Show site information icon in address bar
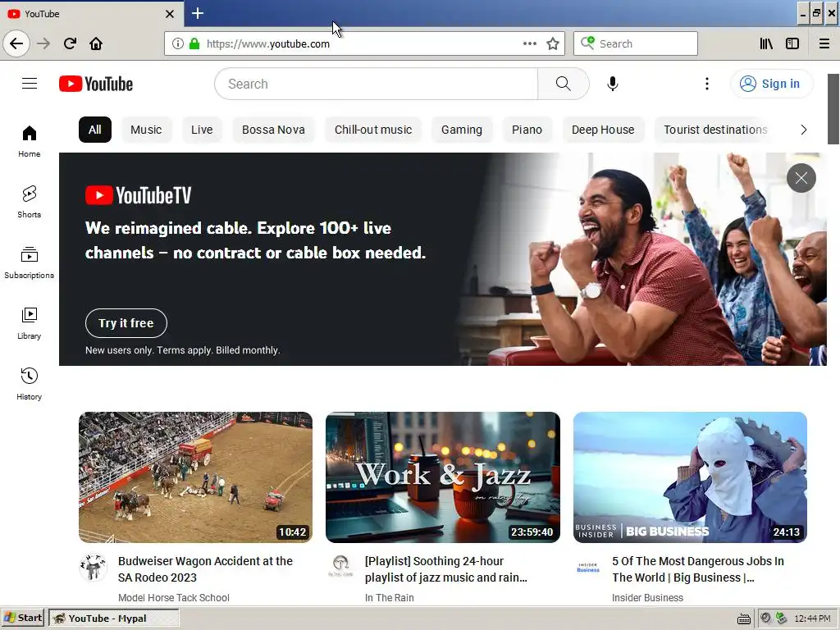Image resolution: width=840 pixels, height=630 pixels. click(x=178, y=43)
